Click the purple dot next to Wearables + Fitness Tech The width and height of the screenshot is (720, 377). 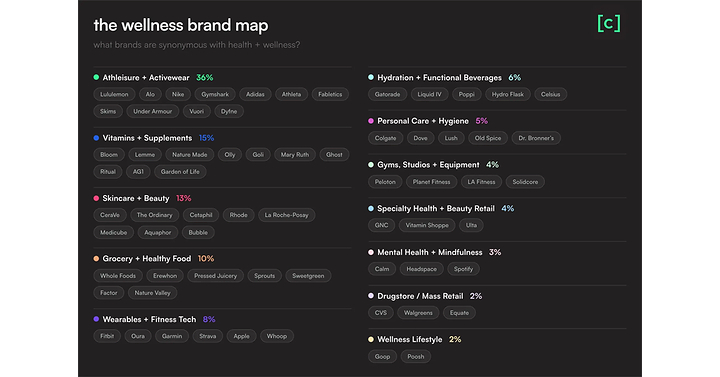[96, 319]
